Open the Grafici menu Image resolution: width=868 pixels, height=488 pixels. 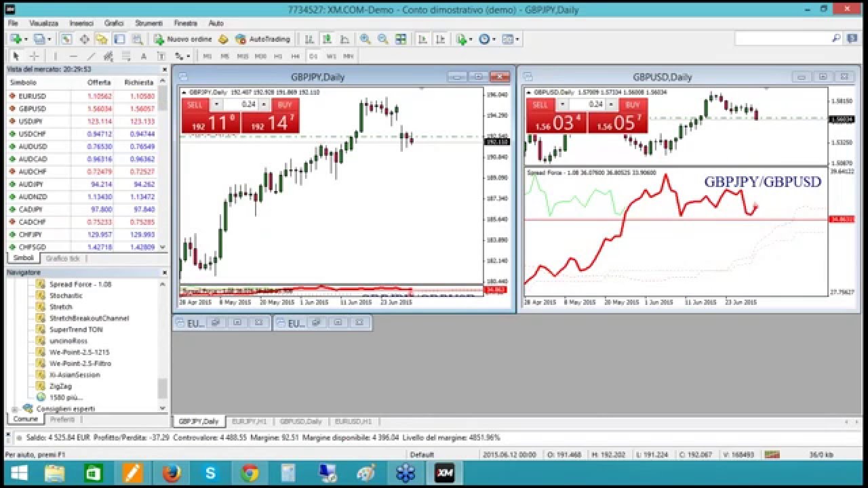(x=114, y=23)
